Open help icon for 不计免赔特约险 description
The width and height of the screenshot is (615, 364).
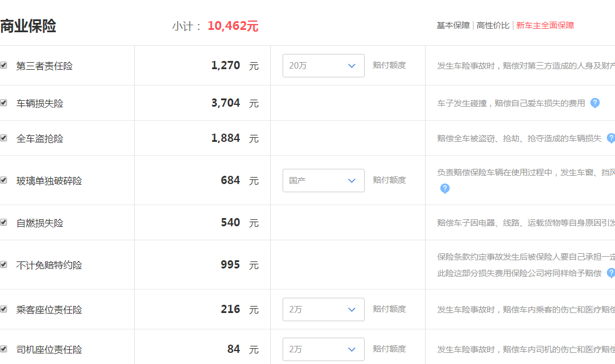611,273
